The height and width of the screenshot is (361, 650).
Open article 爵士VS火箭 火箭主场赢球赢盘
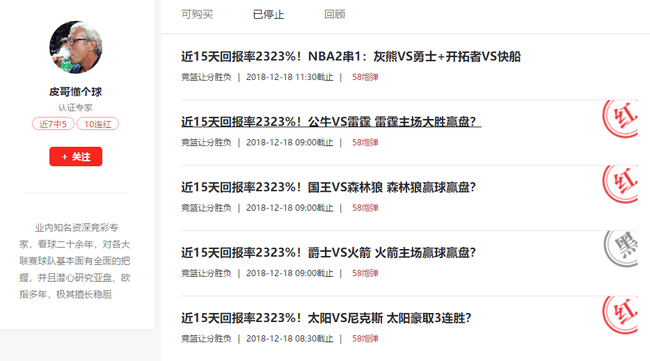(x=328, y=253)
